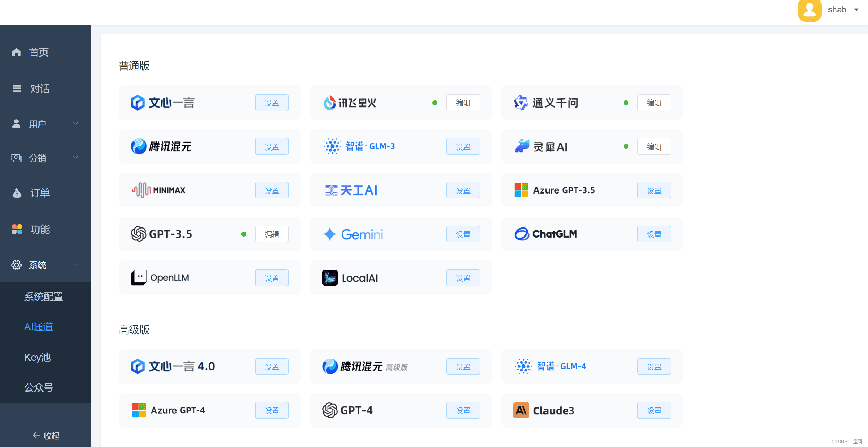
Task: Click the ChatGLM ring logo
Action: click(x=522, y=234)
